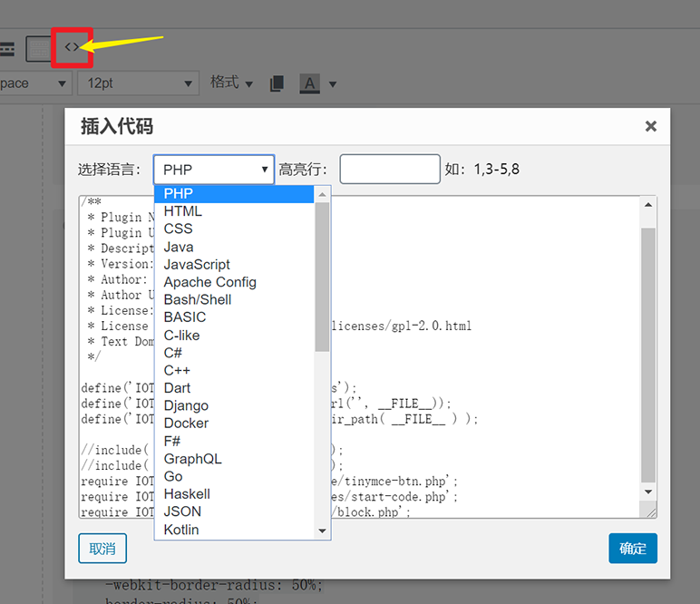Click the text color 'A' icon
Viewport: 700px width, 604px height.
click(x=309, y=83)
